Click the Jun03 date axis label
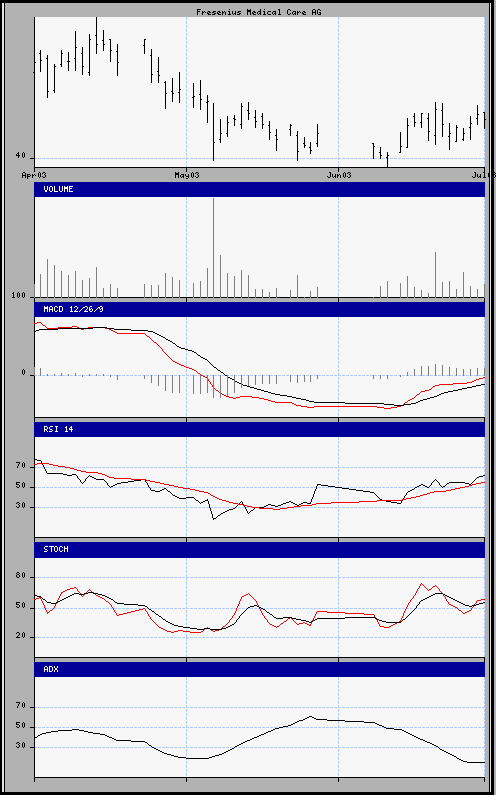The height and width of the screenshot is (795, 496). coord(338,175)
